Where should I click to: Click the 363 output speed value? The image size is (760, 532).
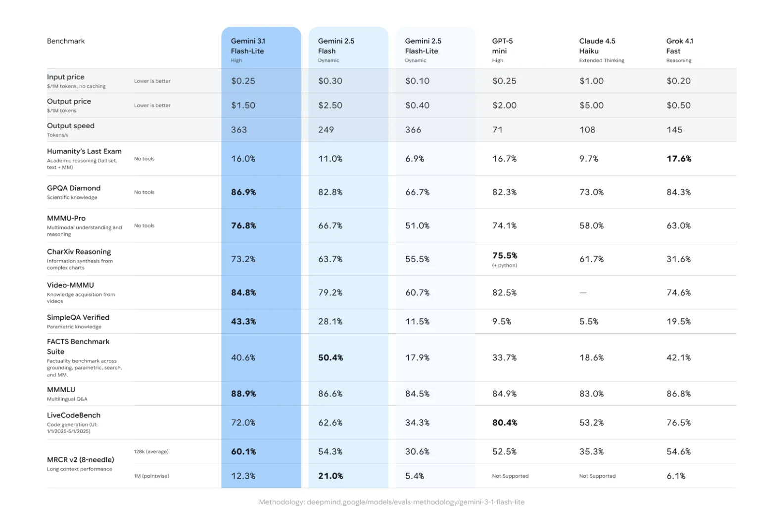click(239, 130)
